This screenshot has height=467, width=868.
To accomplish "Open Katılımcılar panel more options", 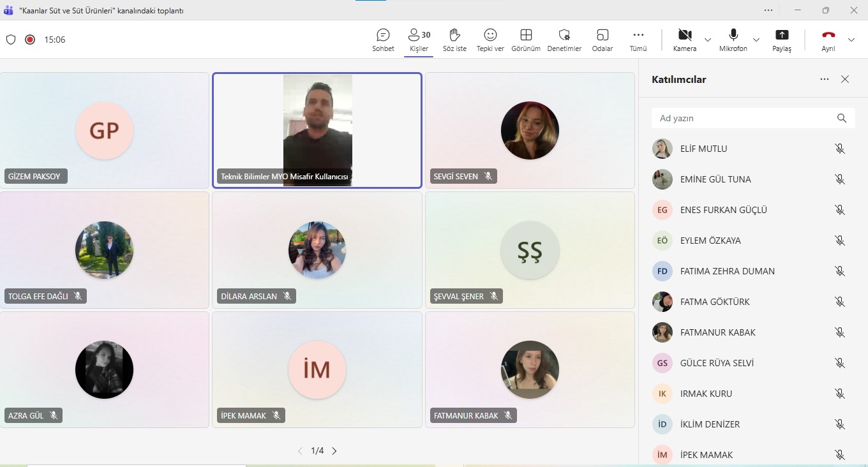I will [825, 79].
